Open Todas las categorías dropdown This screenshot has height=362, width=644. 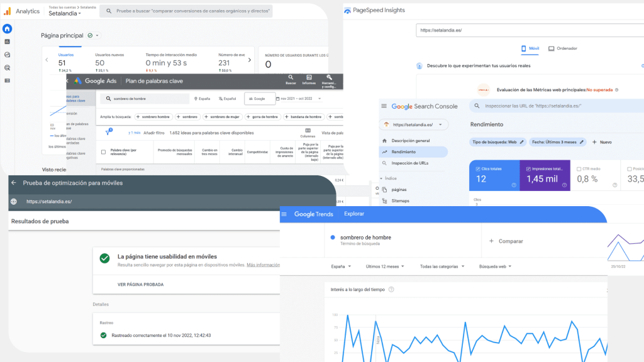coord(442,266)
